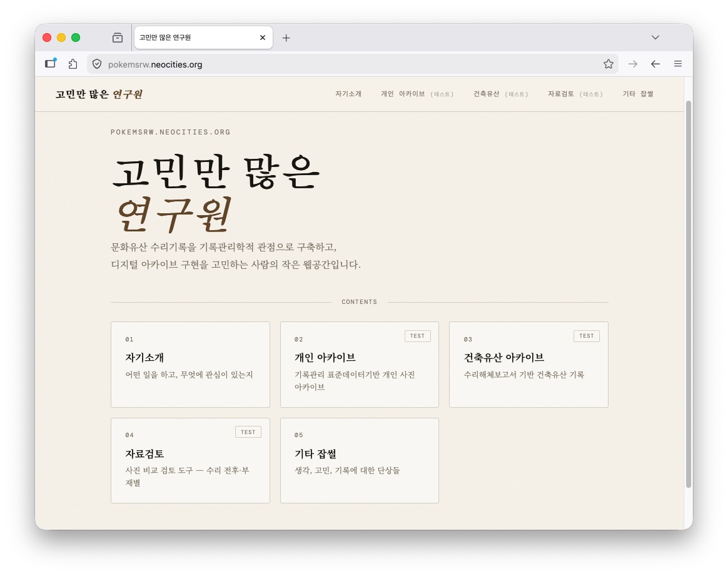Close the 고민만 많은 연구원 tab
The width and height of the screenshot is (728, 576).
click(x=262, y=38)
